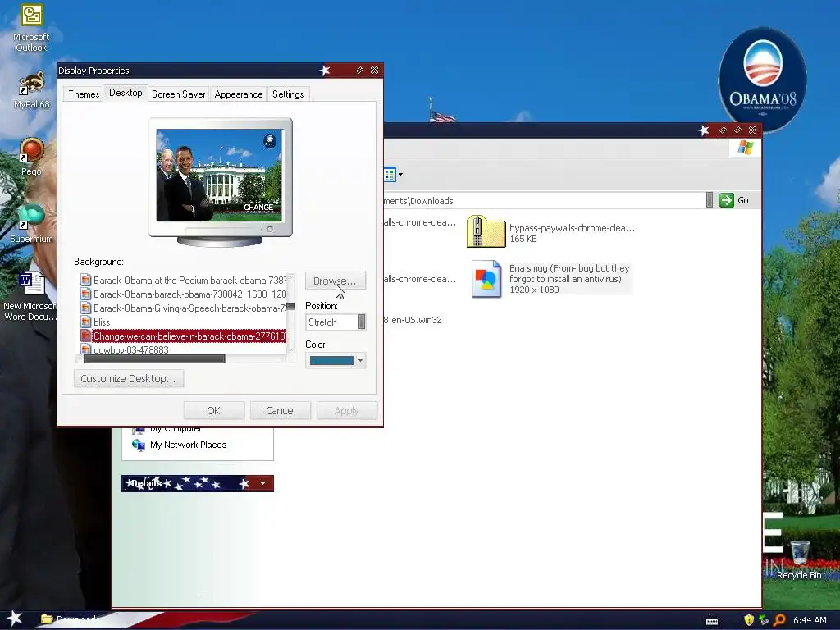Screen dimensions: 840x630
Task: Click the star icon in Display Properties titlebar
Action: click(x=325, y=71)
